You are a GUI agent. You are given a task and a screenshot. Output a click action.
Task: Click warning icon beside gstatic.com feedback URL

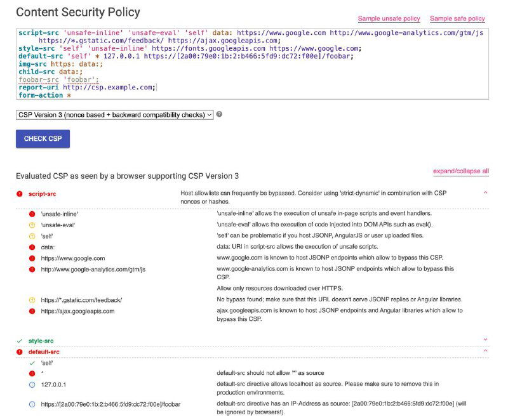point(32,300)
